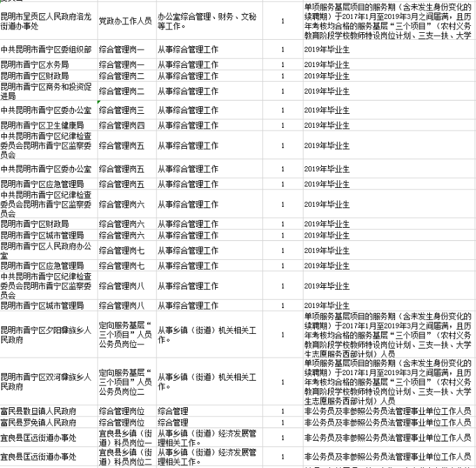Click the 党政办工作人员 position cell
Image resolution: width=476 pixels, height=468 pixels.
[125, 22]
